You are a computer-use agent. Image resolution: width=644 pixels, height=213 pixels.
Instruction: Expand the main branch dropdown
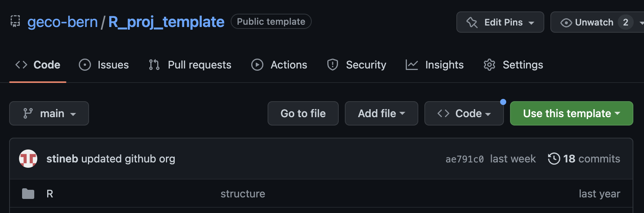pyautogui.click(x=49, y=113)
